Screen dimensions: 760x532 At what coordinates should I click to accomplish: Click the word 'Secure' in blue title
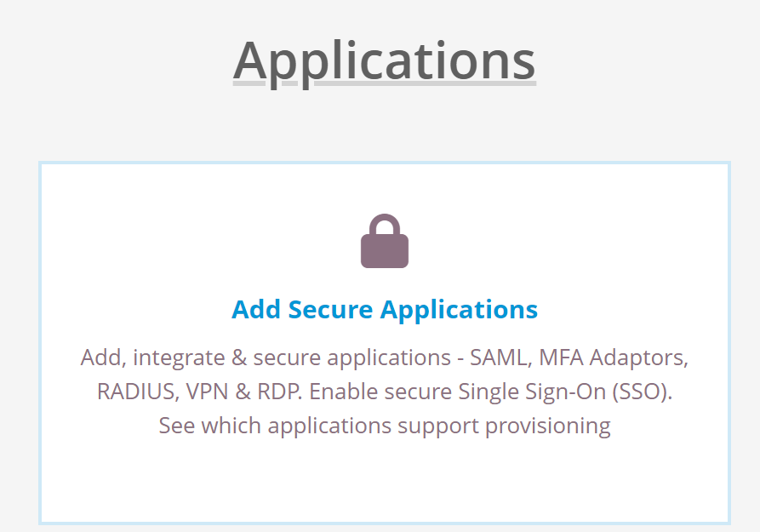coord(330,309)
